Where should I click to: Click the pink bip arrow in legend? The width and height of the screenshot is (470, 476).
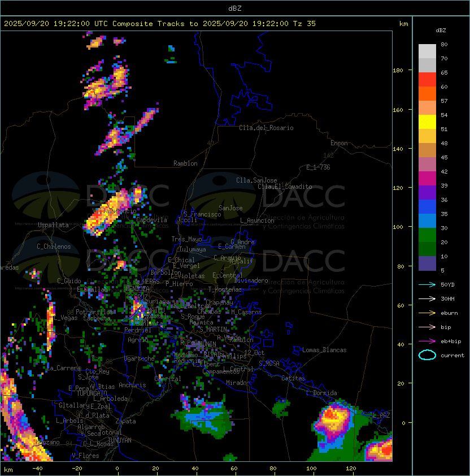[x=427, y=327]
